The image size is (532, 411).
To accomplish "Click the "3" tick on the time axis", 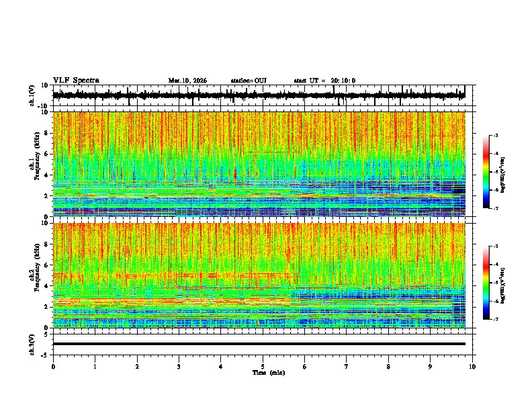I will 179,367.
